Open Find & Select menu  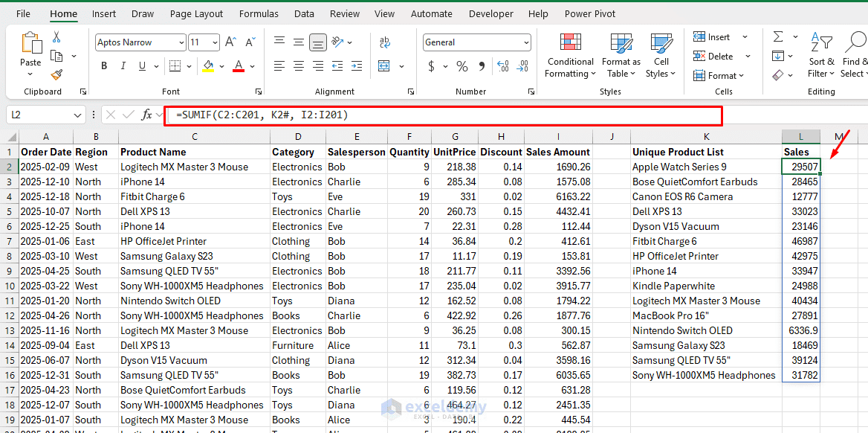(x=854, y=56)
